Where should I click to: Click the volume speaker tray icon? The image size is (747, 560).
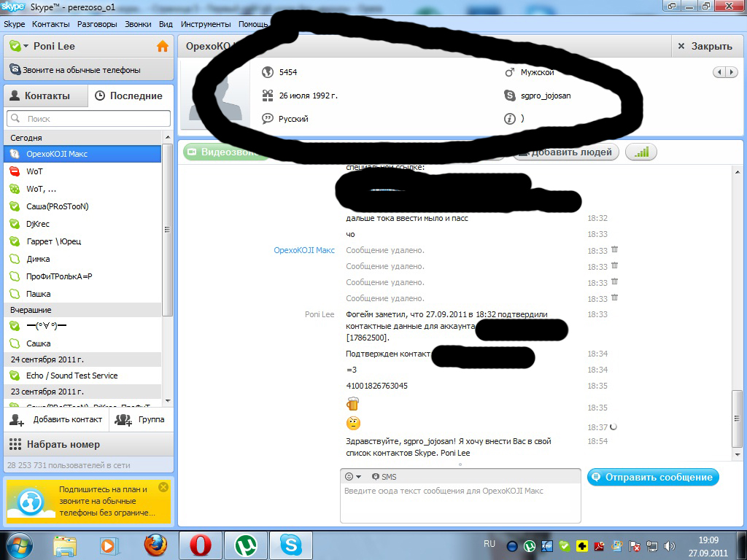click(670, 546)
